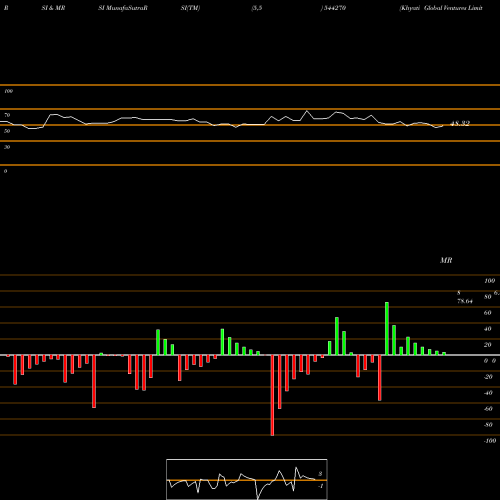Click the 'SI MunafaSutraR' header label
The width and height of the screenshot is (500, 500).
123,8
